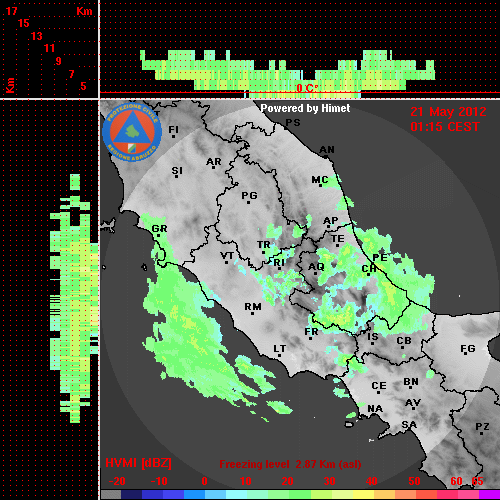Click the 5 Km altitude label
This screenshot has width=500, height=500.
pyautogui.click(x=83, y=86)
